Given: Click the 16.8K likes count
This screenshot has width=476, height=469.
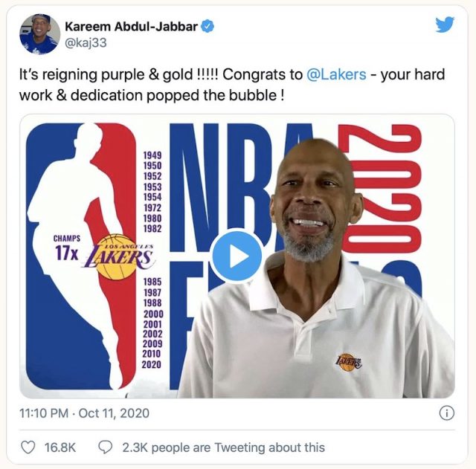Looking at the screenshot, I should coord(60,447).
